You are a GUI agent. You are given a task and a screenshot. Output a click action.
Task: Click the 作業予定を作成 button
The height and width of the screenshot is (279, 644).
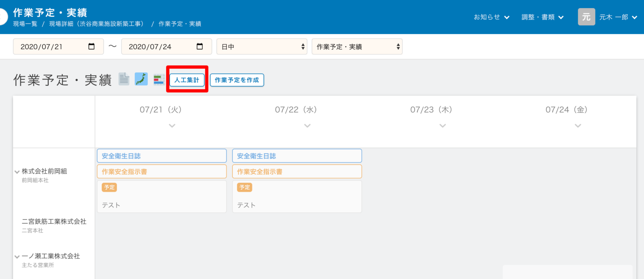point(237,80)
